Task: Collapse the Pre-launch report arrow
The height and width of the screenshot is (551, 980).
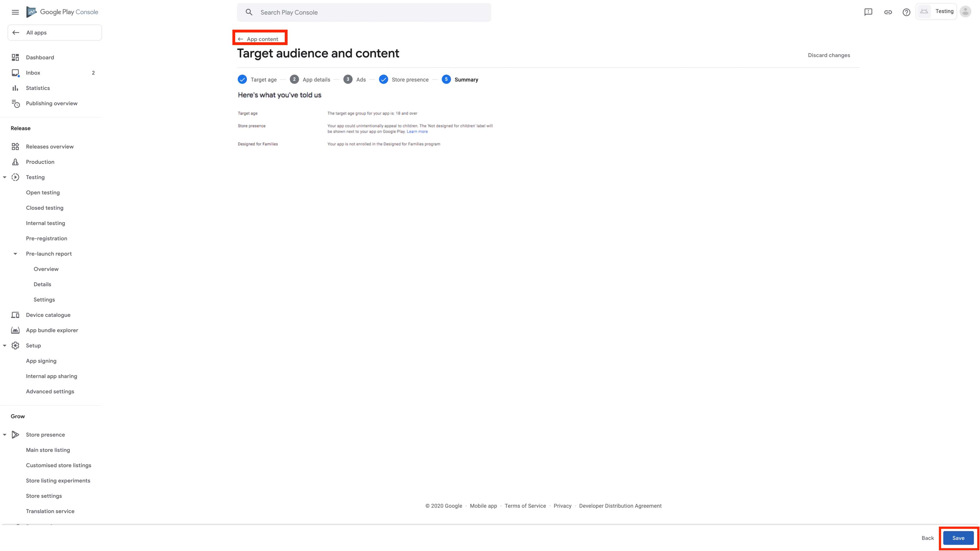Action: pos(15,254)
